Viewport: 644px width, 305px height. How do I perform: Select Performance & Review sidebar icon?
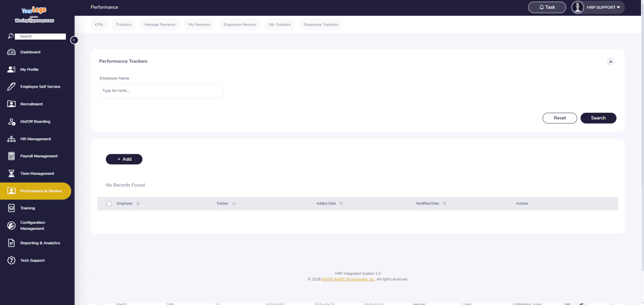click(x=11, y=191)
